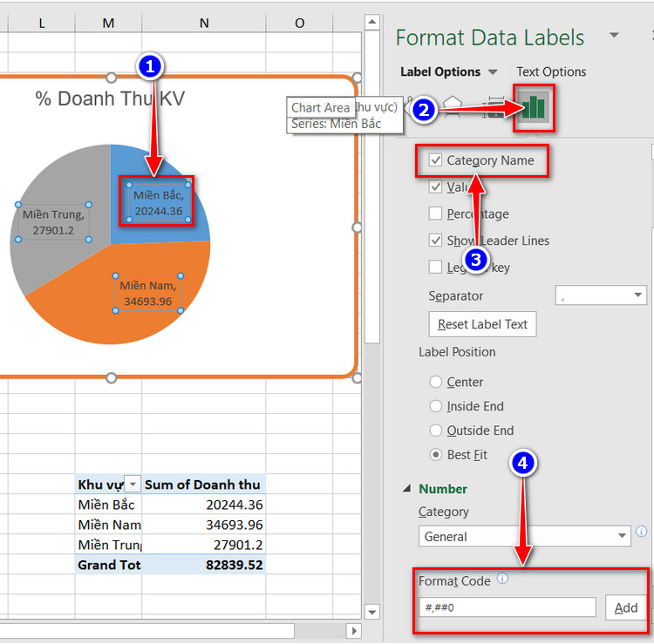This screenshot has height=644, width=654.
Task: Open Label Options dropdown arrow
Action: pos(493,72)
